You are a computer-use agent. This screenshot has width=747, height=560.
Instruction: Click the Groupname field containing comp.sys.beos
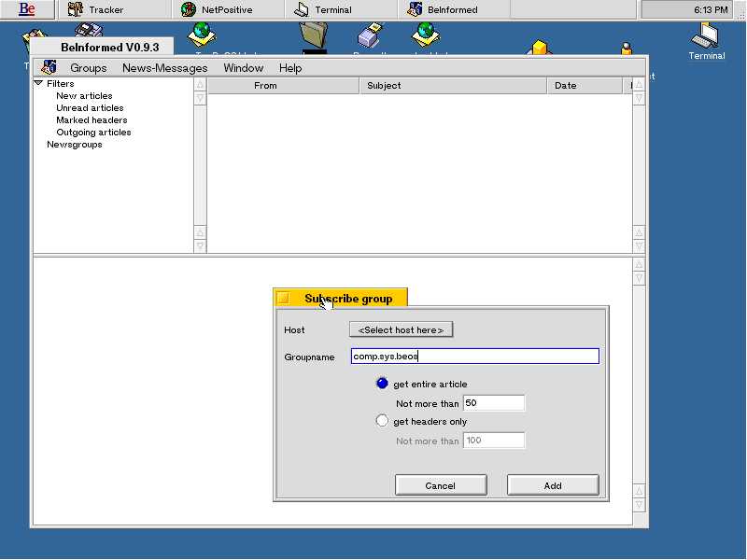[475, 357]
